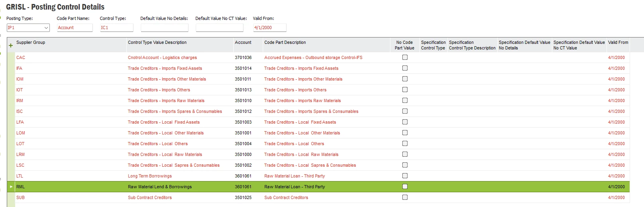Select the Code Part Description column header
This screenshot has width=644, height=207.
pos(285,42)
